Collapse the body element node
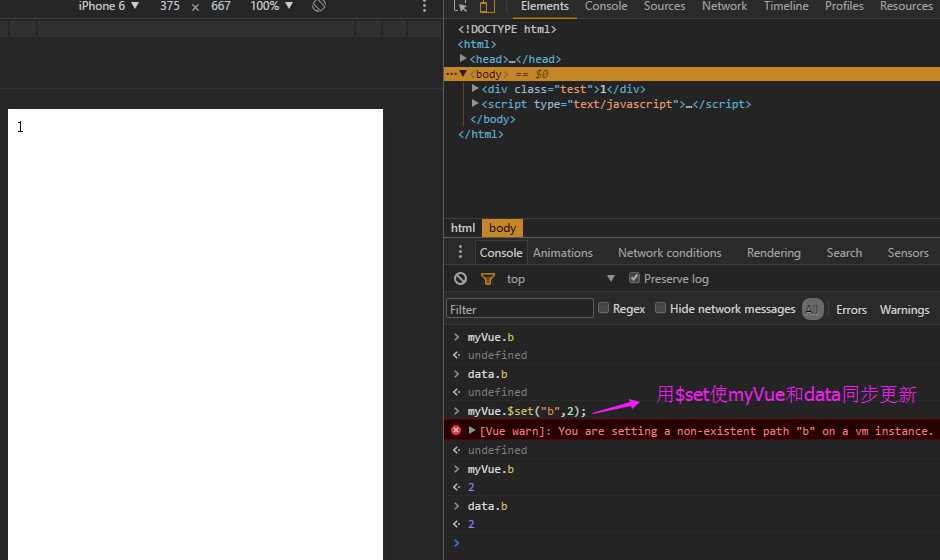 (x=463, y=74)
